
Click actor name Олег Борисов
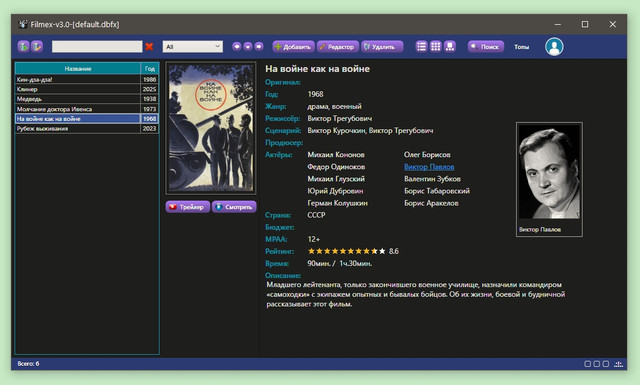[x=427, y=155]
